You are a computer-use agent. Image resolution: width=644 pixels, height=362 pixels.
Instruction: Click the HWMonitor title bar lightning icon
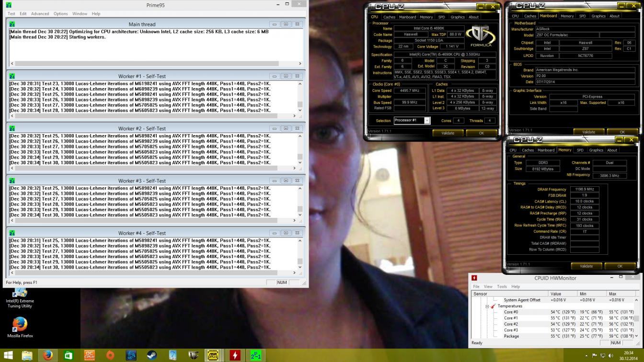click(474, 278)
